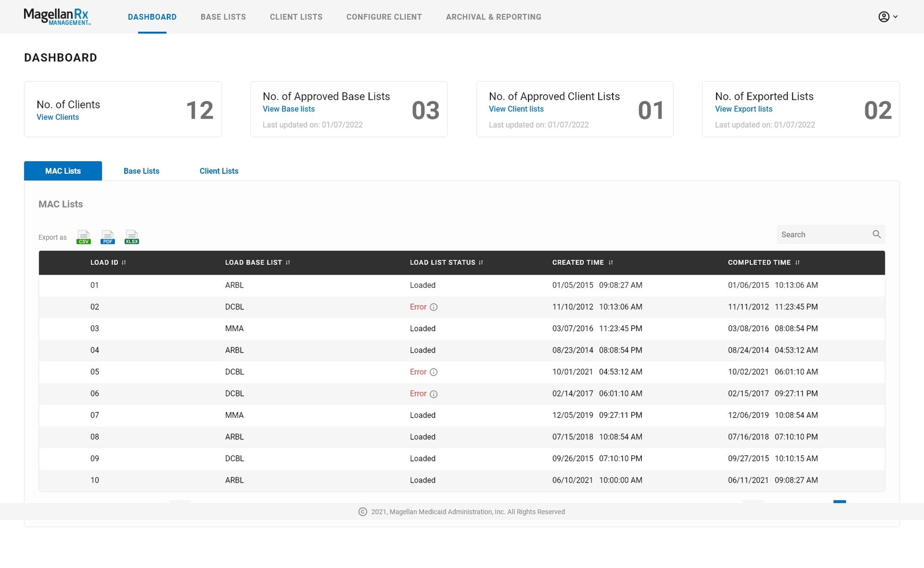Click the search magnifier icon
Viewport: 924px width, 568px height.
pyautogui.click(x=876, y=235)
